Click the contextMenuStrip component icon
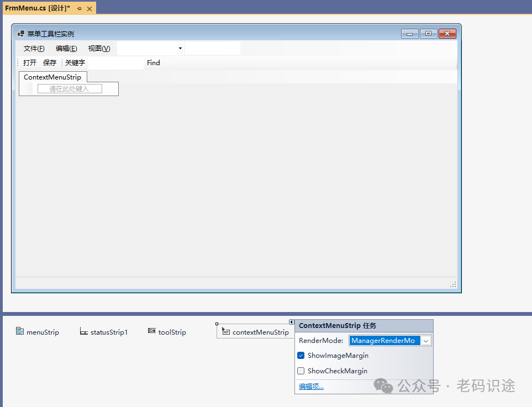The height and width of the screenshot is (407, 532). (225, 331)
